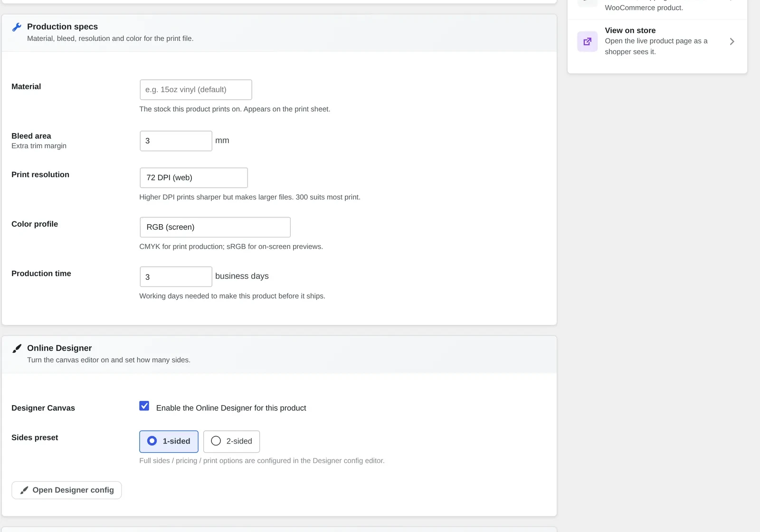Open the Print resolution dropdown

click(194, 178)
